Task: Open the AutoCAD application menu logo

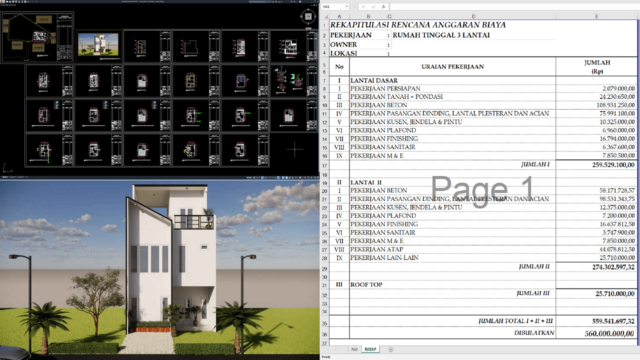Action: [2, 2]
